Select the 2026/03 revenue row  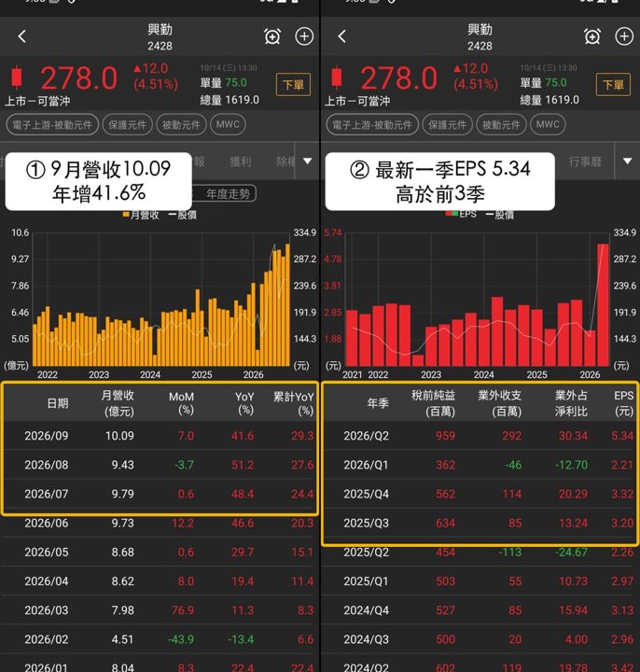coord(160,610)
